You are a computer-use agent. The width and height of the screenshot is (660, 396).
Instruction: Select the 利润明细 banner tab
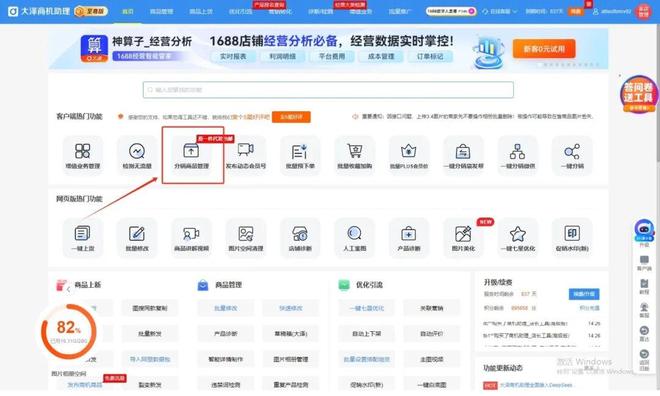282,56
